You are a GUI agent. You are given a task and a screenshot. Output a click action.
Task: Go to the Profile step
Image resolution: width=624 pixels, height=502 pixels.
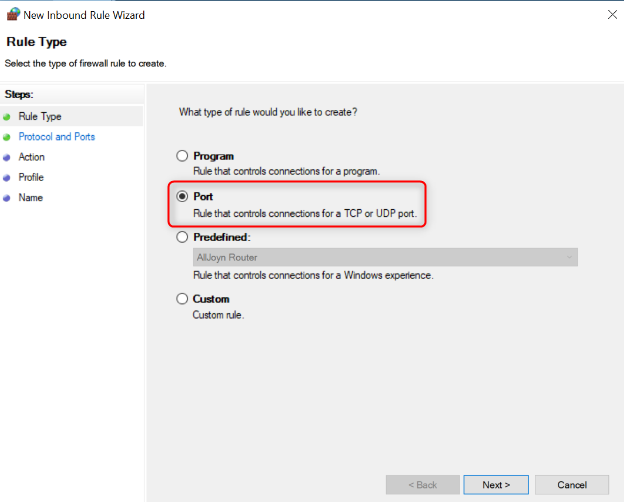pyautogui.click(x=31, y=177)
